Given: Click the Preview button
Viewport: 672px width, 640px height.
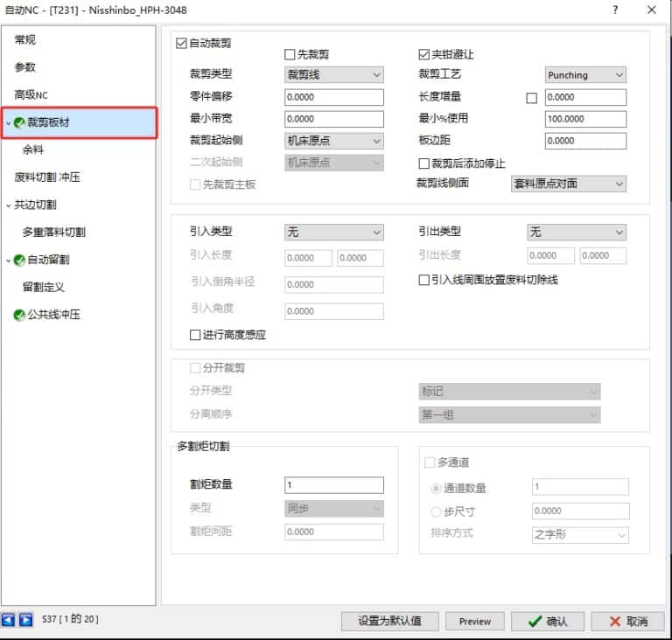Looking at the screenshot, I should (x=475, y=621).
